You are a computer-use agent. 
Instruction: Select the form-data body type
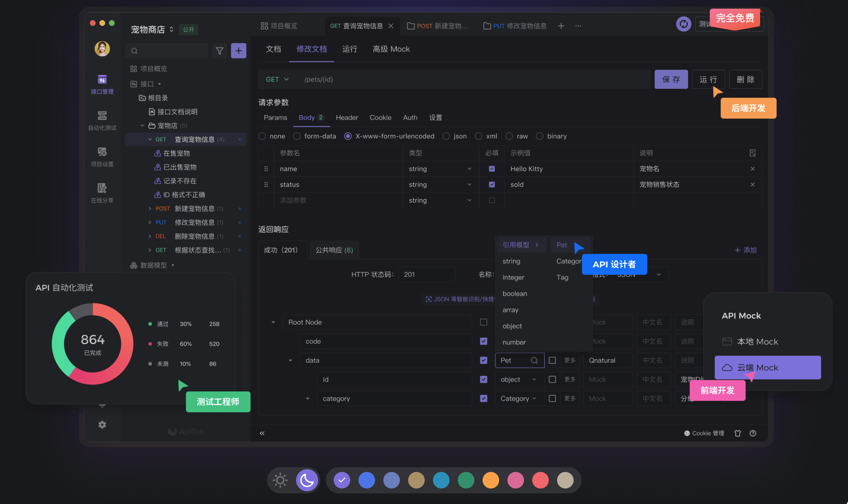click(x=297, y=136)
